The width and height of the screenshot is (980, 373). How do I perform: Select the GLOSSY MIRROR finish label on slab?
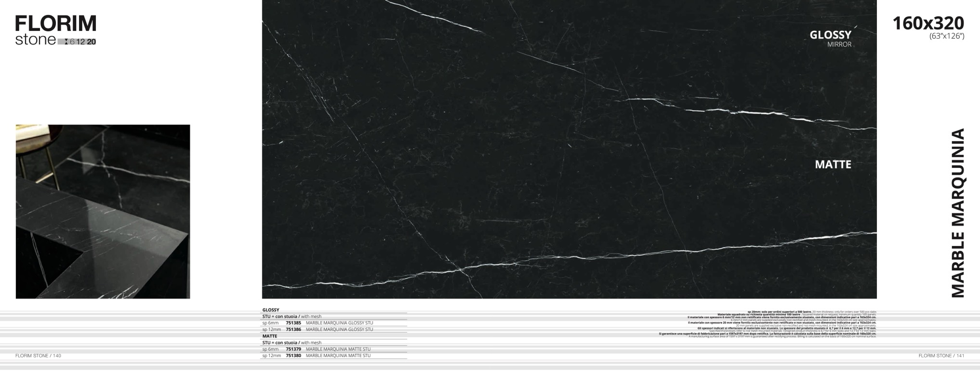click(x=830, y=39)
